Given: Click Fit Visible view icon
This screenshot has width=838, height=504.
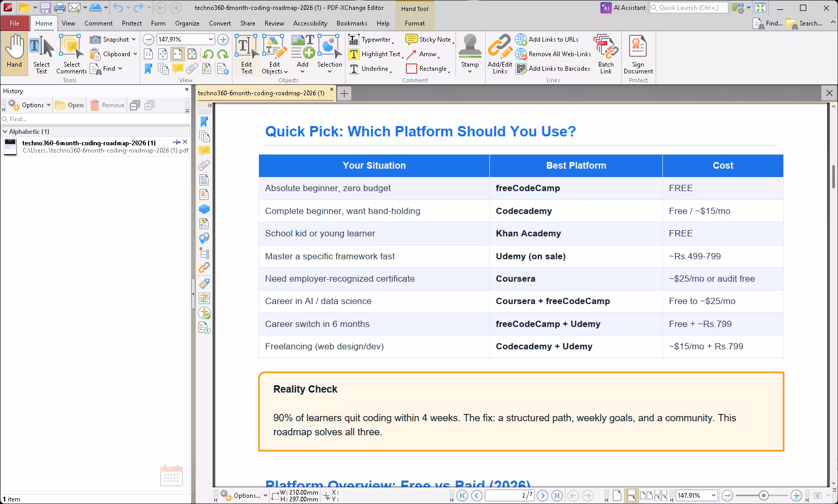Looking at the screenshot, I should [x=192, y=54].
